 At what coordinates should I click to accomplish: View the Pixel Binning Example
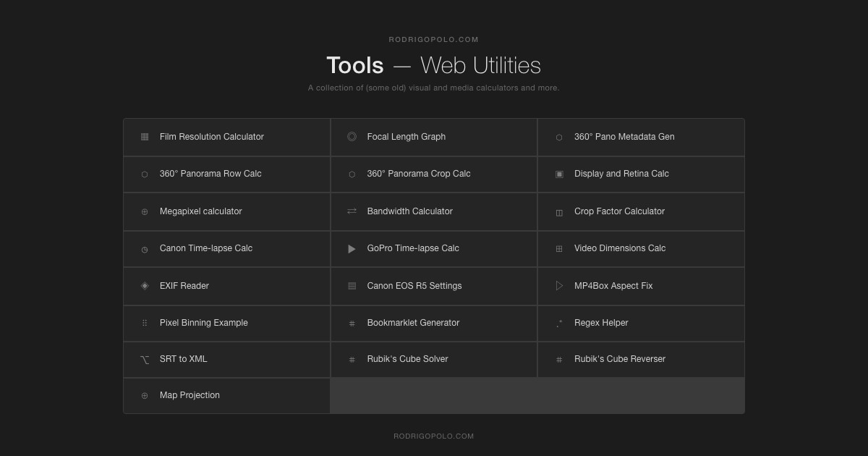pos(227,324)
